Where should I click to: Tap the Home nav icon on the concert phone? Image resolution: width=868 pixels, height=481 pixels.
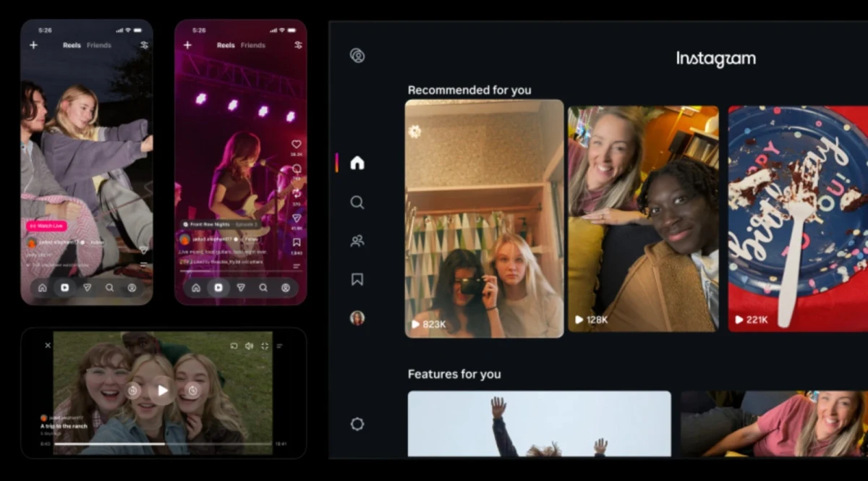[x=195, y=287]
